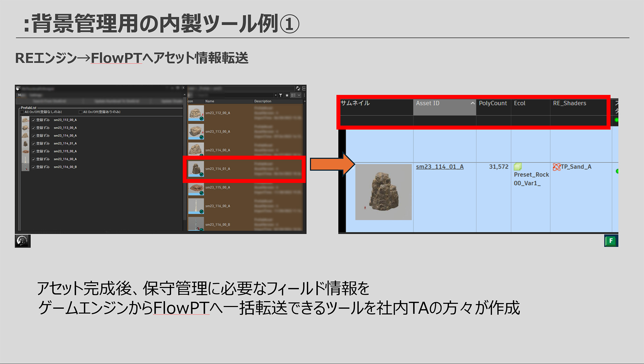This screenshot has height=364, width=644.
Task: Click the sm23_114_01_A link in the FlowPT table
Action: (439, 167)
